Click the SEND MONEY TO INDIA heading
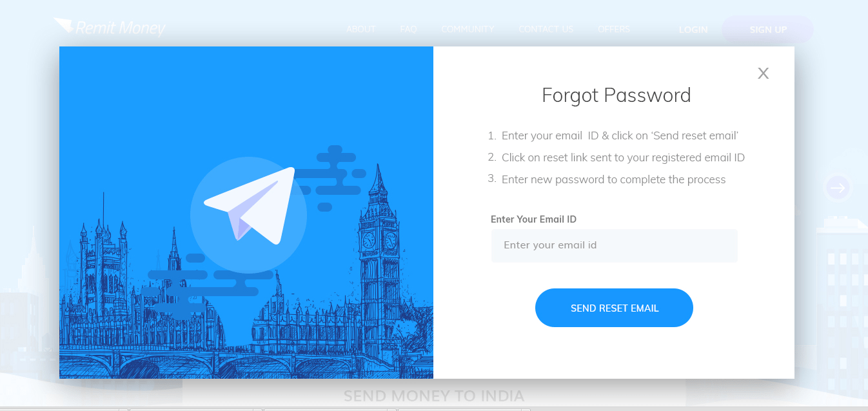Viewport: 868px width, 411px height. [x=434, y=396]
